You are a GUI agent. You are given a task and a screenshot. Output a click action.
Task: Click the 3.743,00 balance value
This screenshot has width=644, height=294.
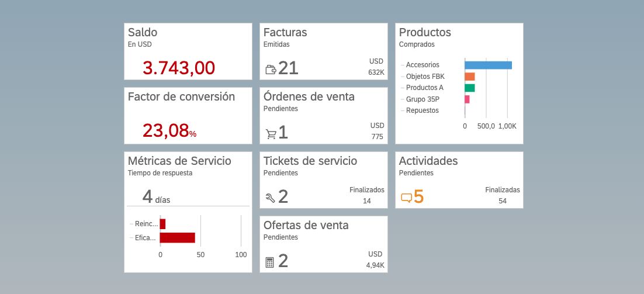(x=179, y=68)
